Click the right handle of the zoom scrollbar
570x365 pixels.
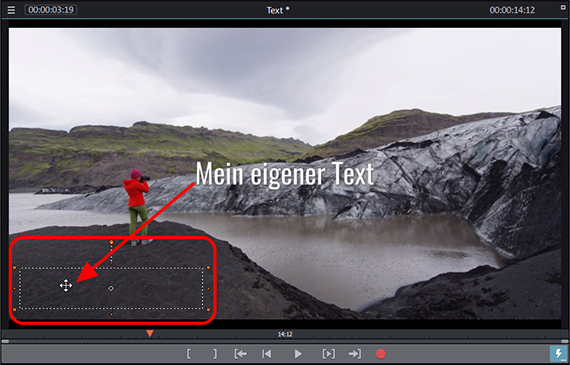click(x=565, y=341)
